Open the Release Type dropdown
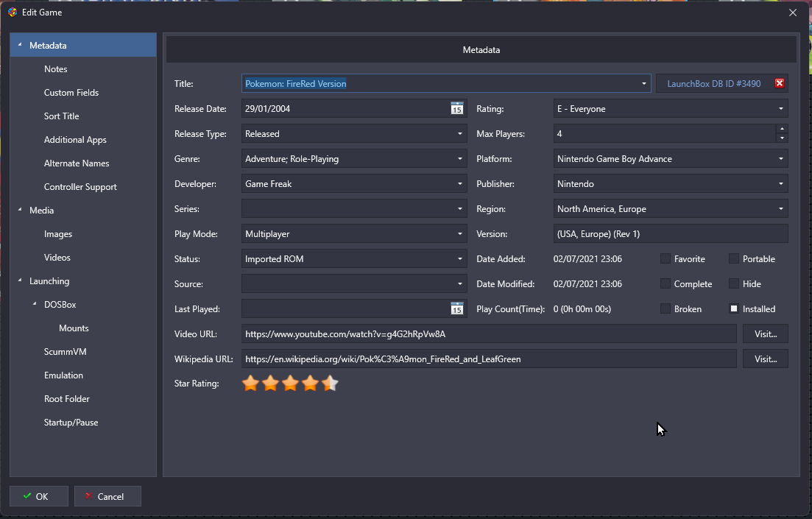The image size is (812, 519). click(460, 134)
